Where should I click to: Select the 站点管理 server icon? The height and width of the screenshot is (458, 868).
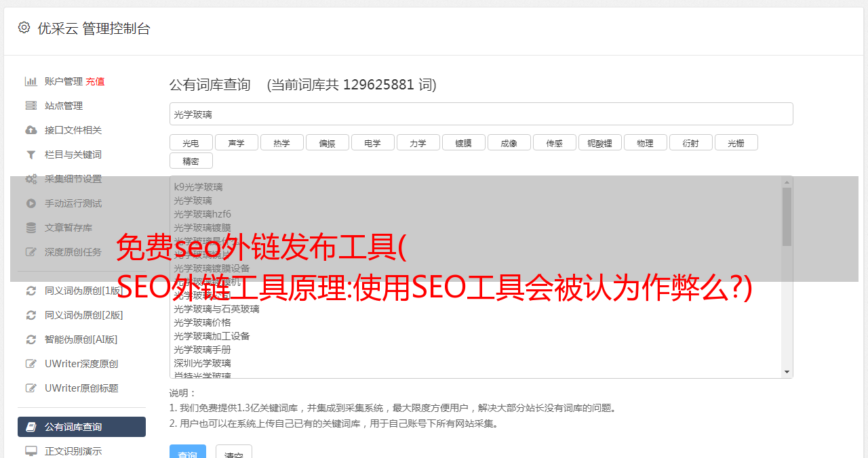[31, 106]
